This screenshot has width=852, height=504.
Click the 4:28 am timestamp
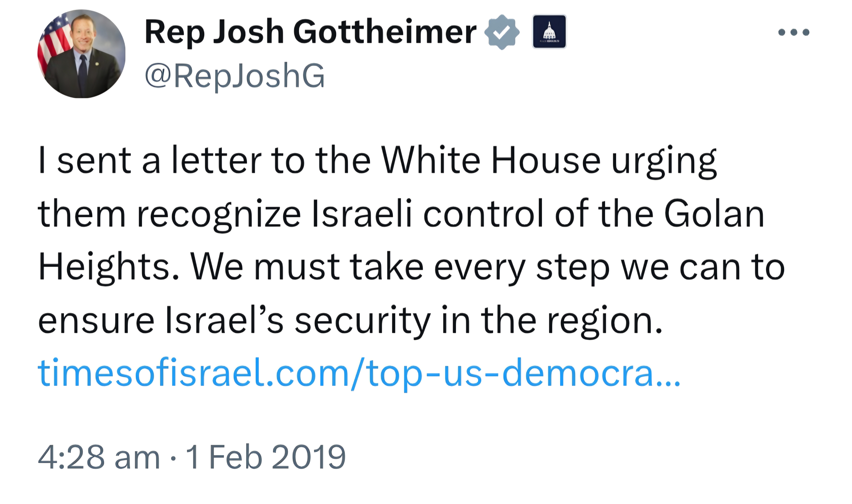coord(99,457)
